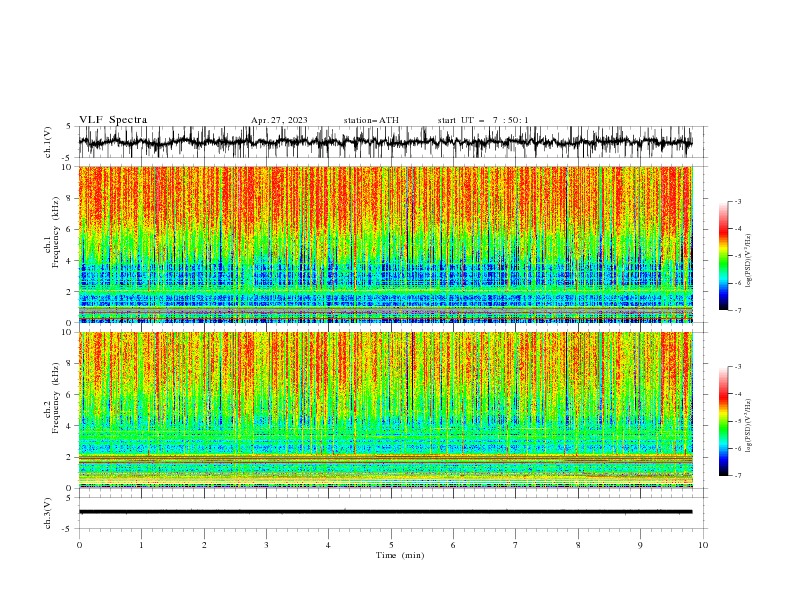Click the ch.1(V) waveform axis label

[48, 142]
